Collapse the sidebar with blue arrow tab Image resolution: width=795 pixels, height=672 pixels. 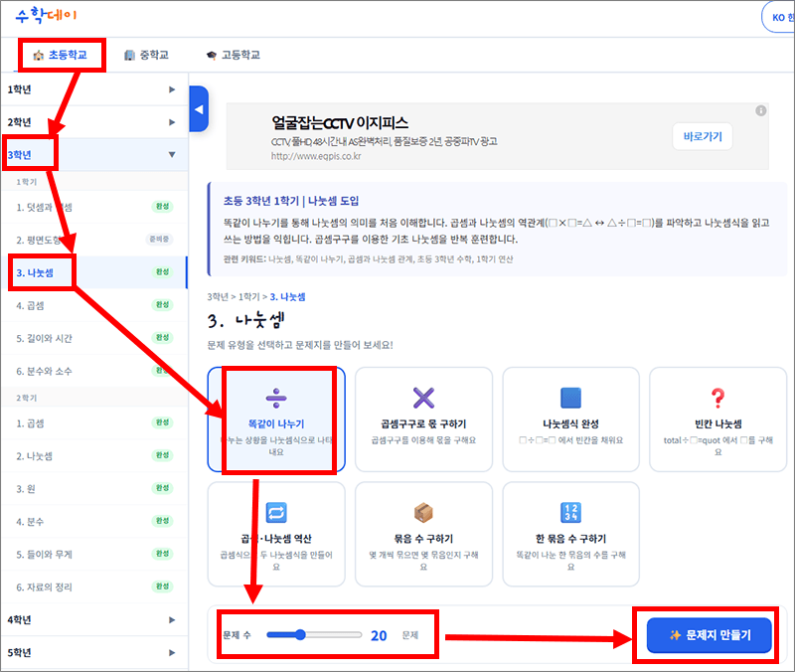(199, 109)
